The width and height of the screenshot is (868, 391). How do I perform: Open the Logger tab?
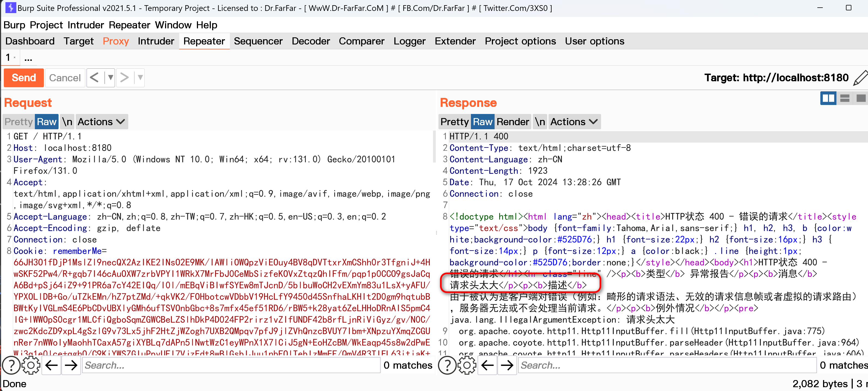[x=409, y=41]
